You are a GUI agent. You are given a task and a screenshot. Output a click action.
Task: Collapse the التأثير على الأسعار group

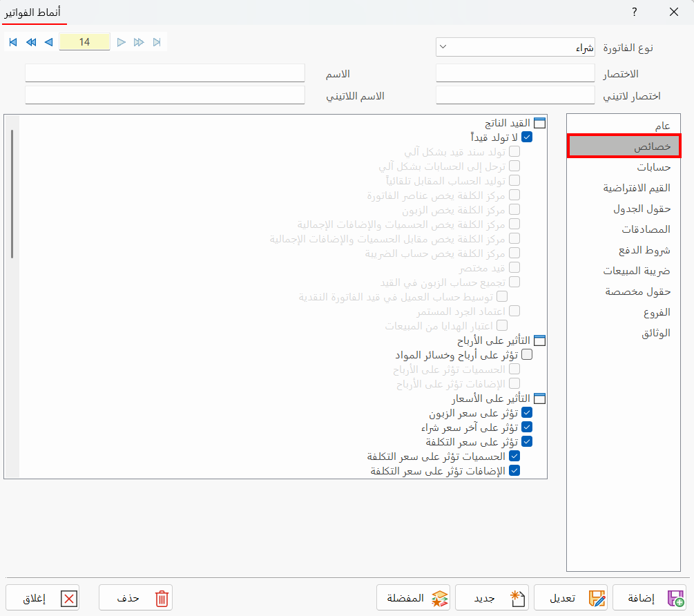pos(539,398)
